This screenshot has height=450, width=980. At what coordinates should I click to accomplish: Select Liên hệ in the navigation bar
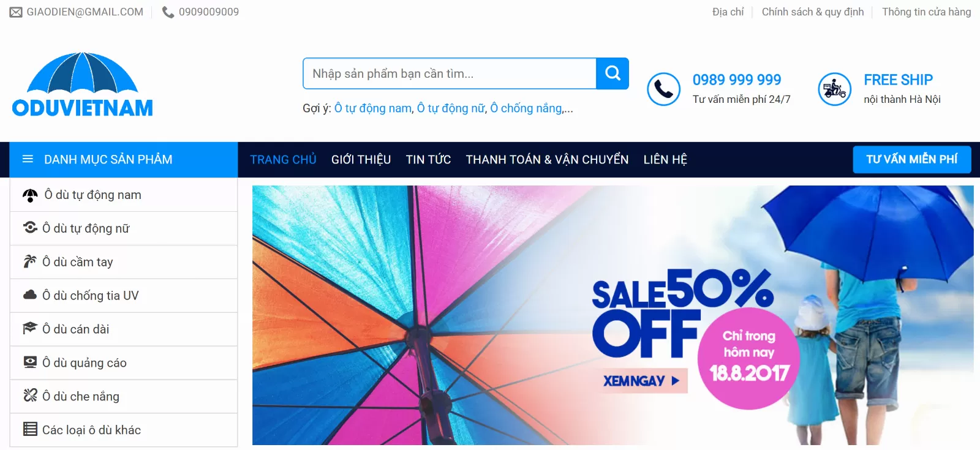665,160
